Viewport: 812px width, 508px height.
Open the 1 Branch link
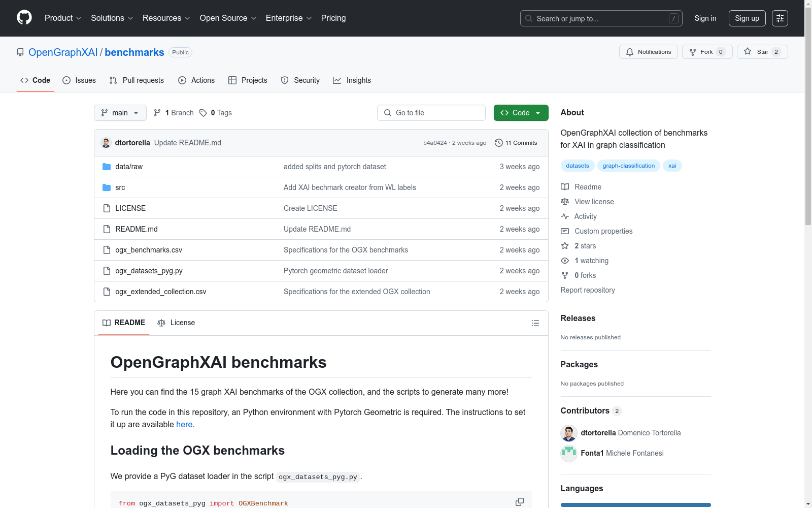coord(174,113)
